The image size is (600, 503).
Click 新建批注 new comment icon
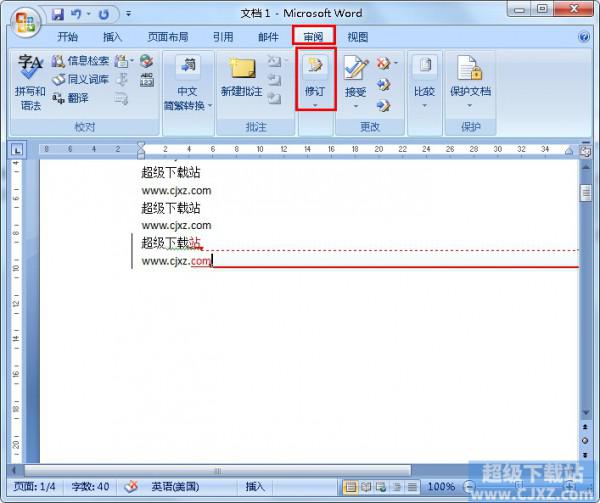242,69
